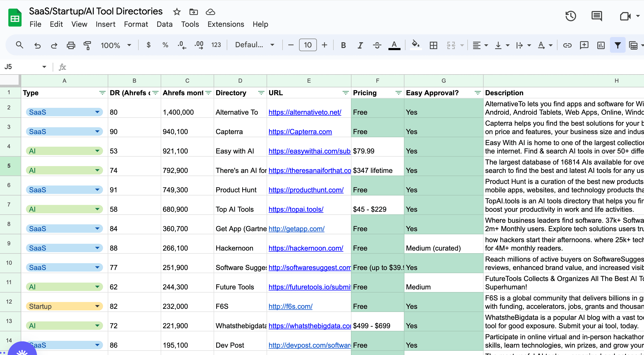Viewport: 644px width, 355px height.
Task: Open the Default font dropdown
Action: coord(255,45)
